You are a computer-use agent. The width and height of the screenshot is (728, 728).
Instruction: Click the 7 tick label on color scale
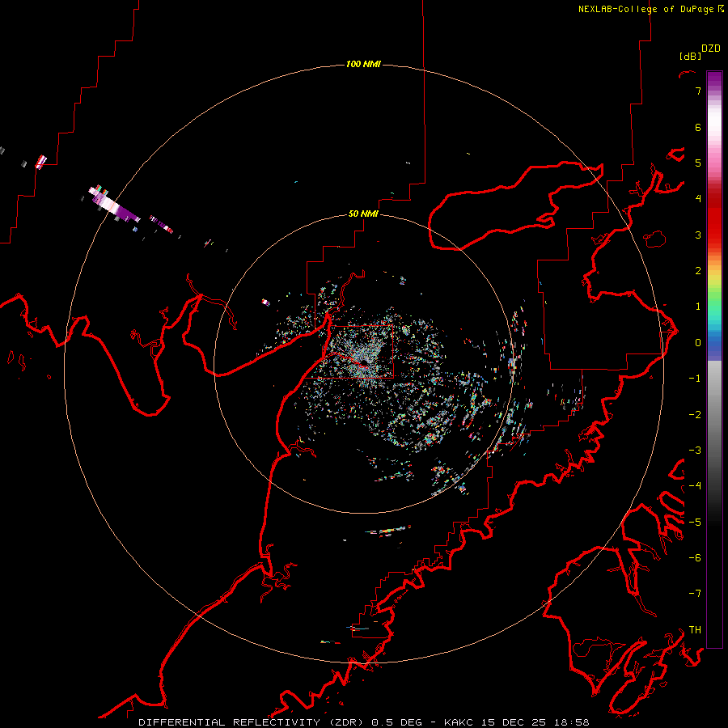click(698, 91)
